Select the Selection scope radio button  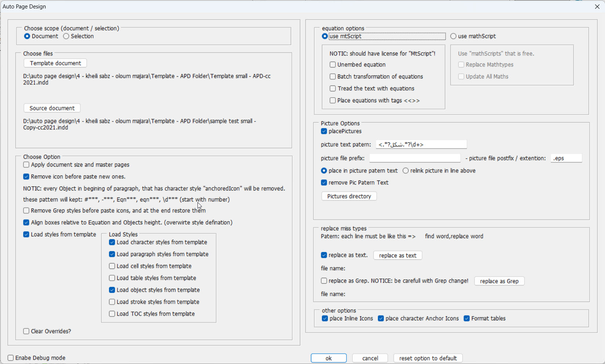click(66, 36)
